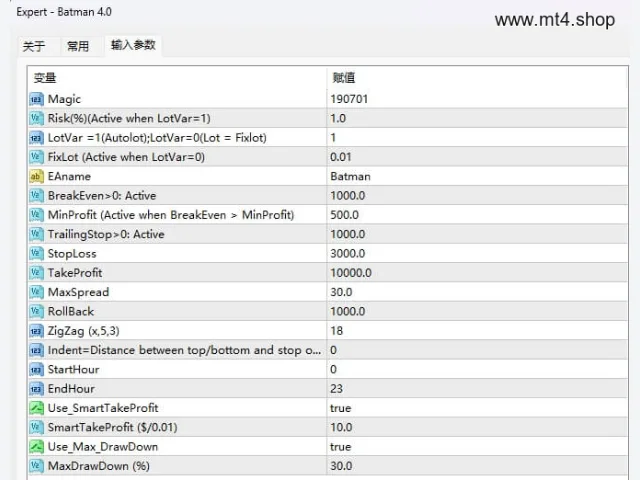
Task: Click the icon beside StopLoss
Action: 36,254
